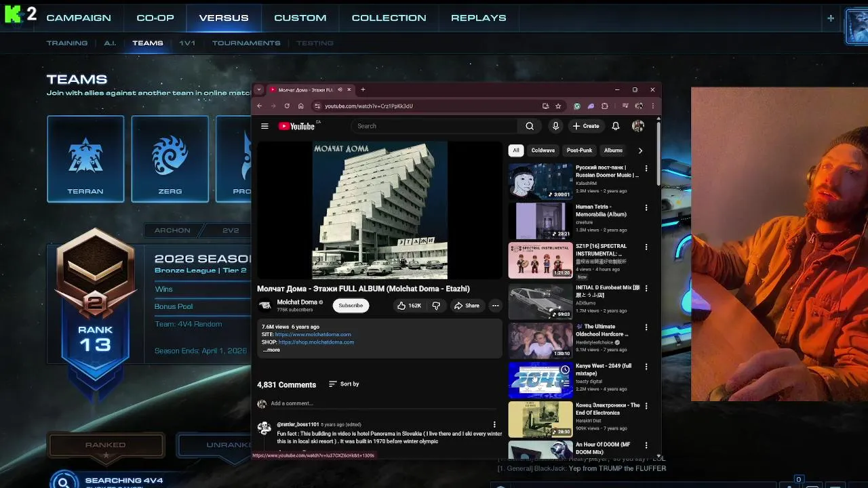Screen dimensions: 868x488
Task: Open the Replays menu in StarCraft
Action: pos(479,18)
